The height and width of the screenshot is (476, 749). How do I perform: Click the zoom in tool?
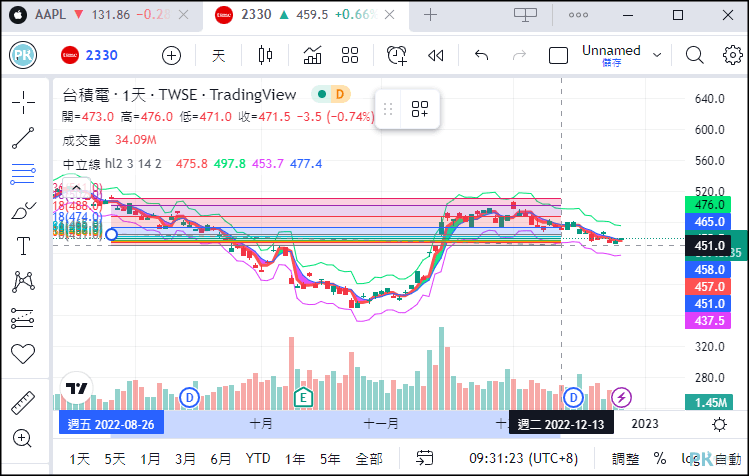pyautogui.click(x=23, y=438)
